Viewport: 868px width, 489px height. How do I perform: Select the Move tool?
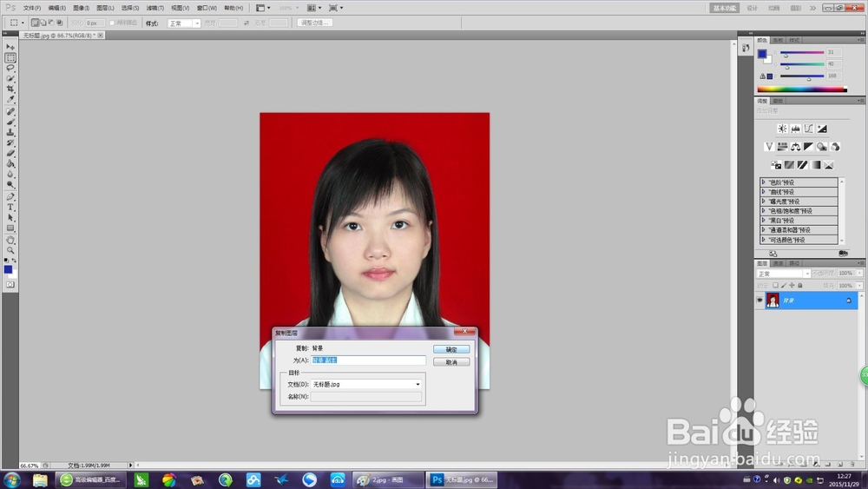10,47
